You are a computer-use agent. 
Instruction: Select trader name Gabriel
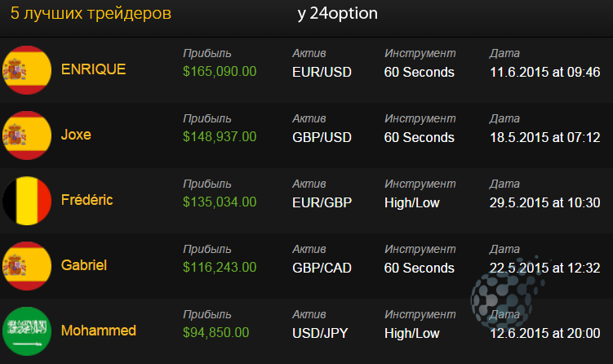click(x=83, y=265)
